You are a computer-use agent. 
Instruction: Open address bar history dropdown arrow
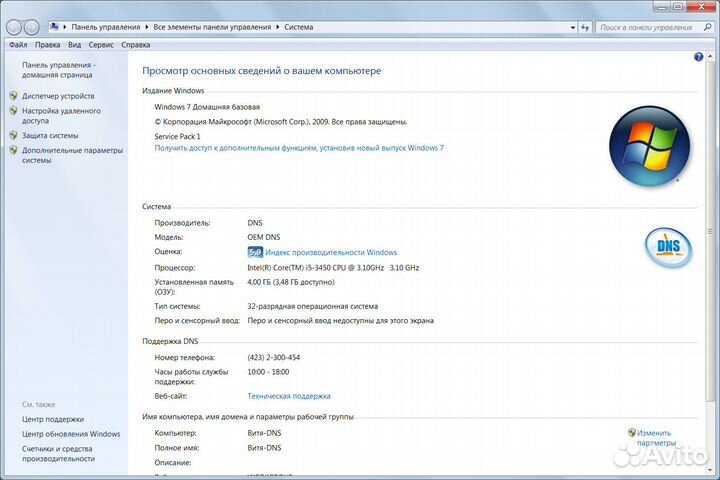click(573, 28)
